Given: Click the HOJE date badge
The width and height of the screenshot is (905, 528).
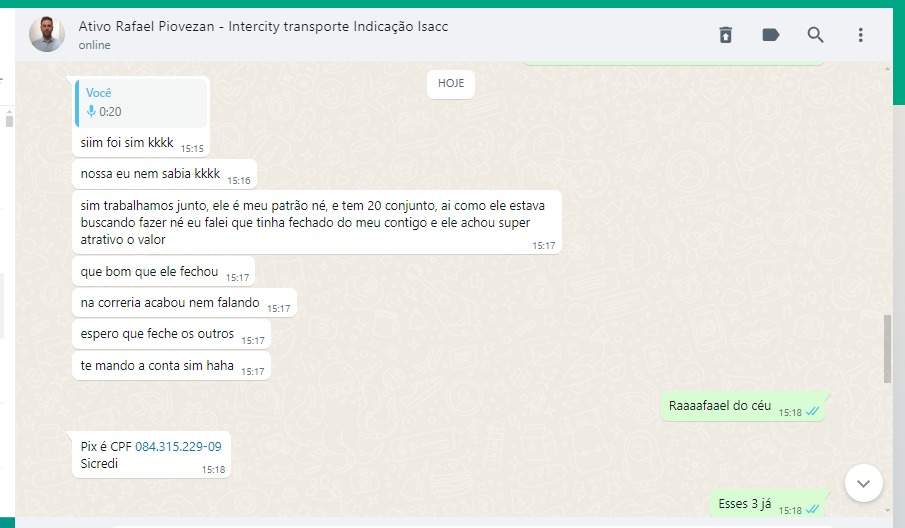Looking at the screenshot, I should (451, 84).
